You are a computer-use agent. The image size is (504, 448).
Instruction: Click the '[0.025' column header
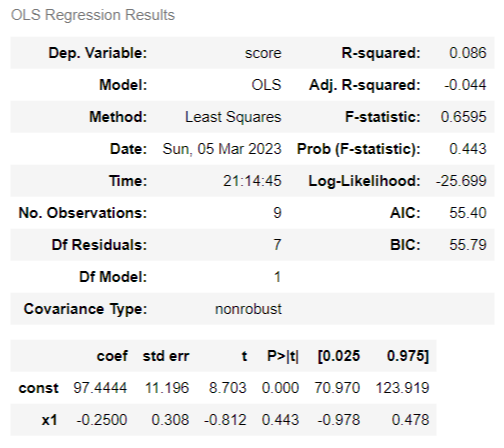pos(339,356)
